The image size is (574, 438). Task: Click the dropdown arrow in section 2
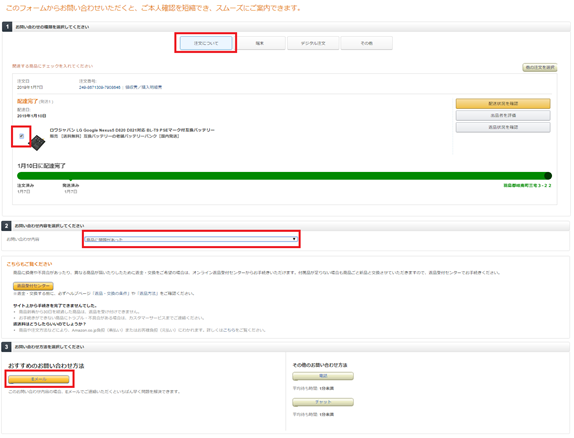click(294, 239)
